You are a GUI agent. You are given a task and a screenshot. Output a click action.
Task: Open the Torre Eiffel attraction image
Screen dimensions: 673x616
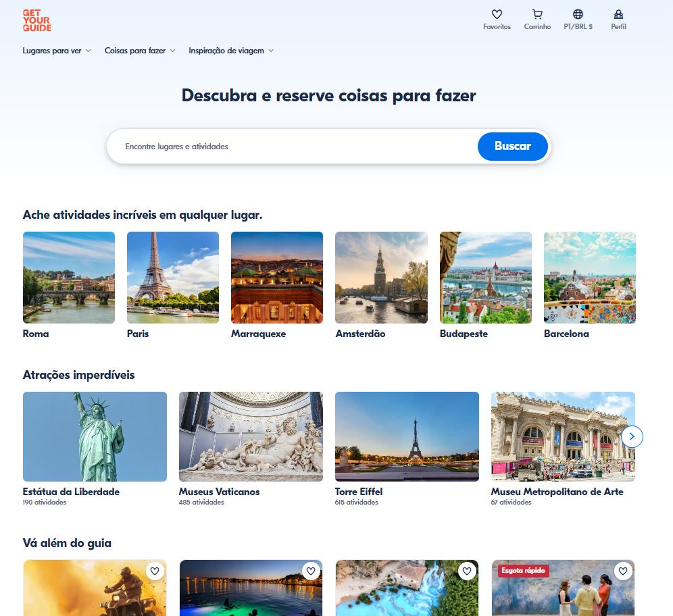click(407, 436)
